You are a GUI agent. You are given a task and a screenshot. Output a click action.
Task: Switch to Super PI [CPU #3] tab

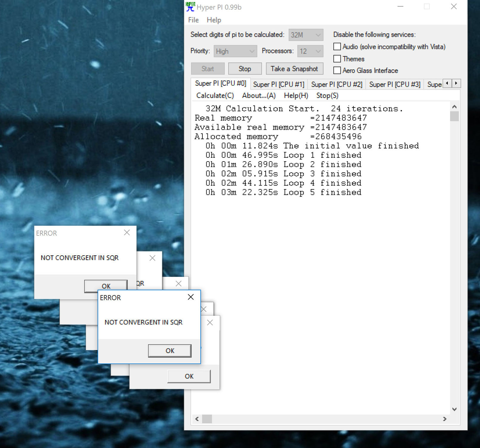[395, 85]
